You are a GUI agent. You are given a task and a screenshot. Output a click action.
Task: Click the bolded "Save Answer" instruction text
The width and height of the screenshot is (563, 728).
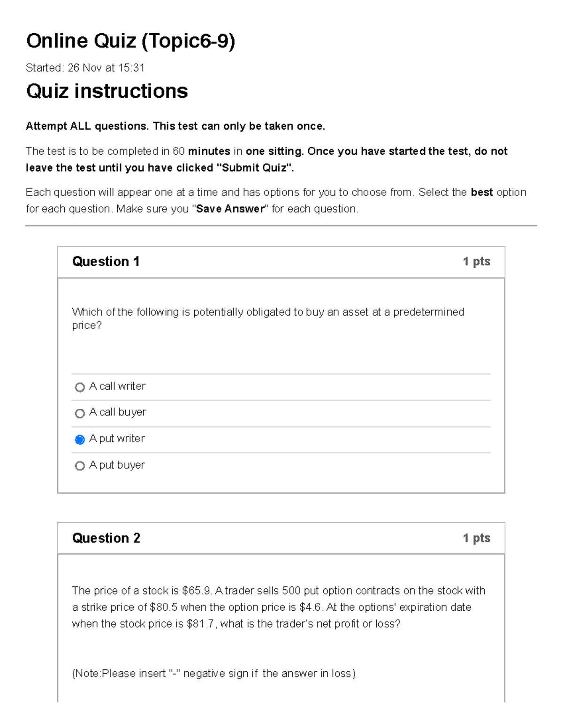coord(229,209)
